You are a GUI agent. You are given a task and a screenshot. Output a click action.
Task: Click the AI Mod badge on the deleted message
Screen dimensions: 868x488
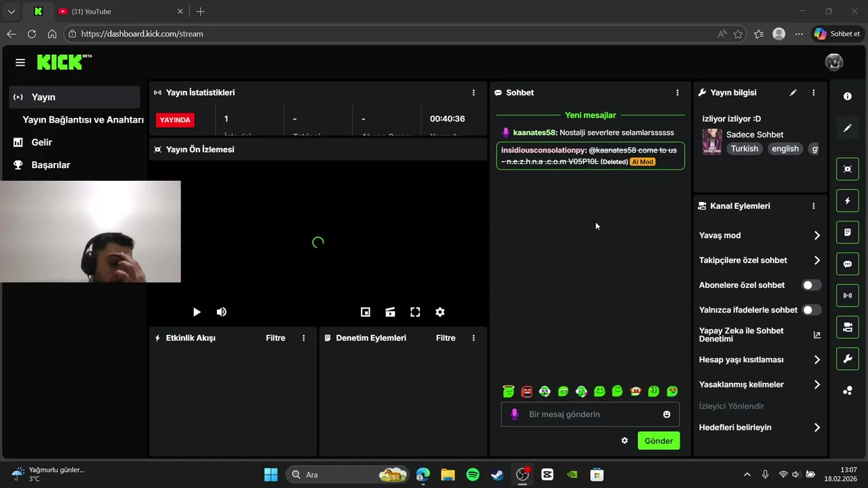tap(642, 162)
